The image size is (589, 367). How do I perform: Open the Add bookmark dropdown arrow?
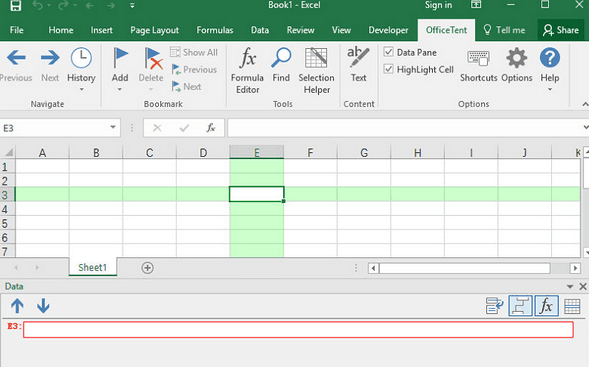coord(119,89)
